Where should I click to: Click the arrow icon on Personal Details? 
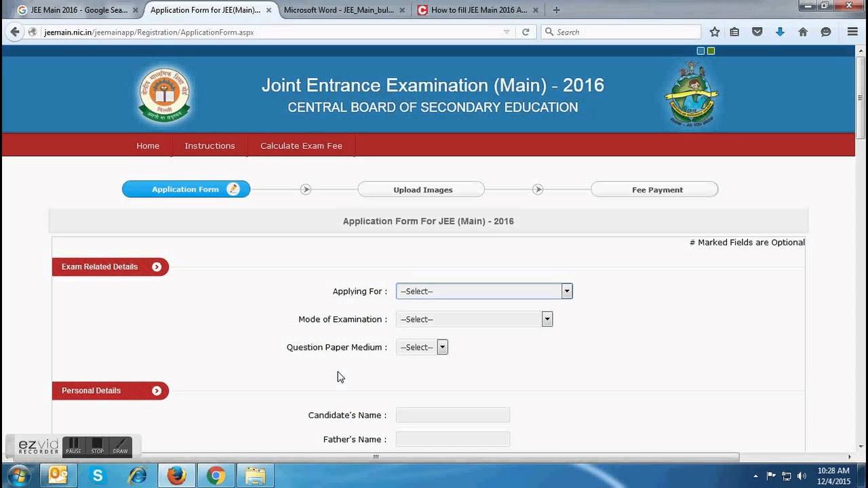[x=157, y=391]
